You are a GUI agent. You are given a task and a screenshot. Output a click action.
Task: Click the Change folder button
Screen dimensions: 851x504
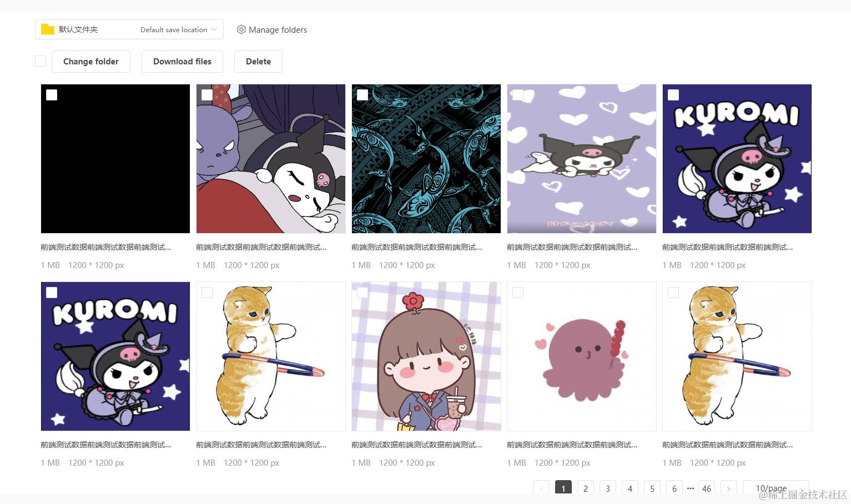coord(91,62)
